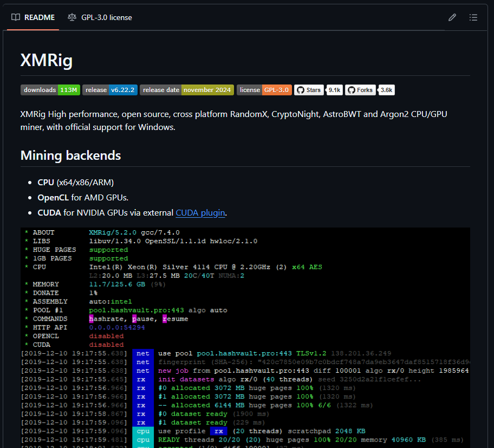Click the release date november 2024 badge
This screenshot has width=494, height=448.
(x=187, y=90)
